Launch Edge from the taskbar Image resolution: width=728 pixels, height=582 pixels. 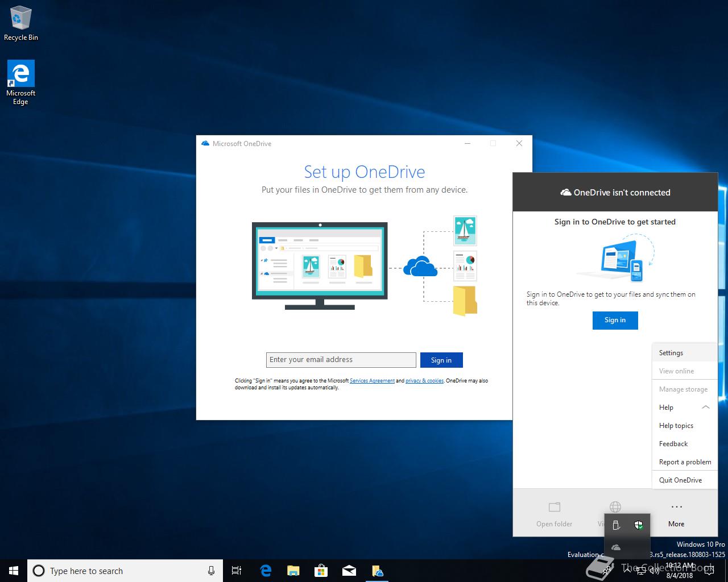tap(266, 571)
